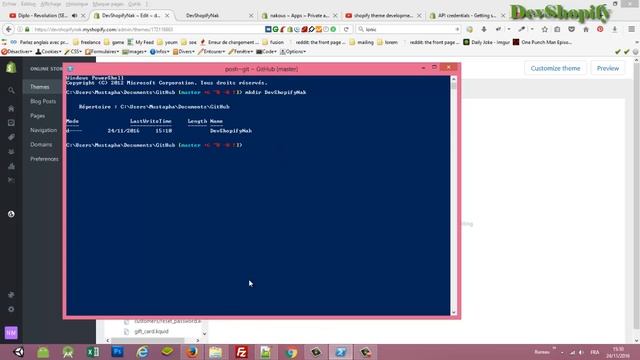Open the Code web developer dropdown
The width and height of the screenshot is (640, 360).
pos(267,52)
